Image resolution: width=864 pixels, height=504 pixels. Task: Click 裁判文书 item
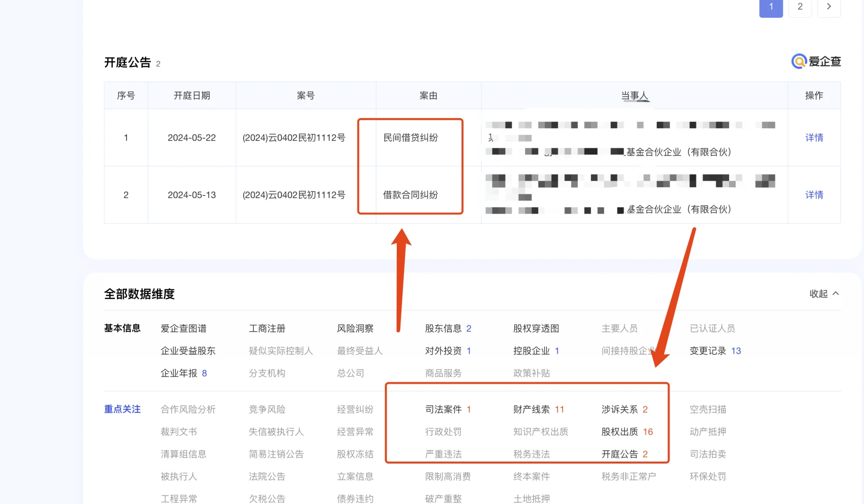click(179, 432)
